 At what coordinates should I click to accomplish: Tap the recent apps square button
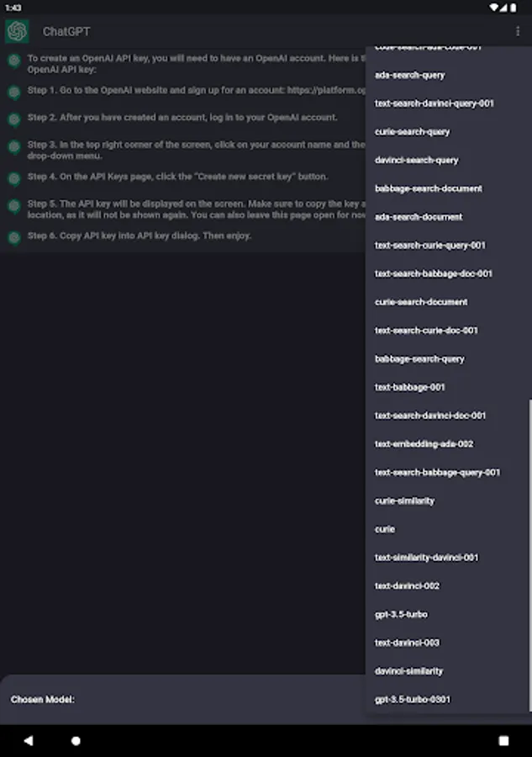click(x=503, y=741)
